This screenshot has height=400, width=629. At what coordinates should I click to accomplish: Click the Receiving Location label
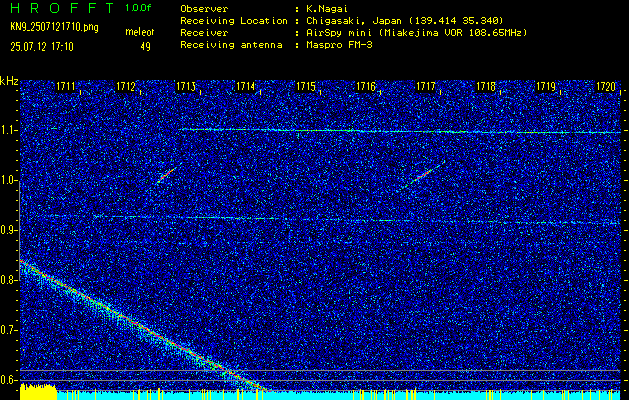click(234, 21)
